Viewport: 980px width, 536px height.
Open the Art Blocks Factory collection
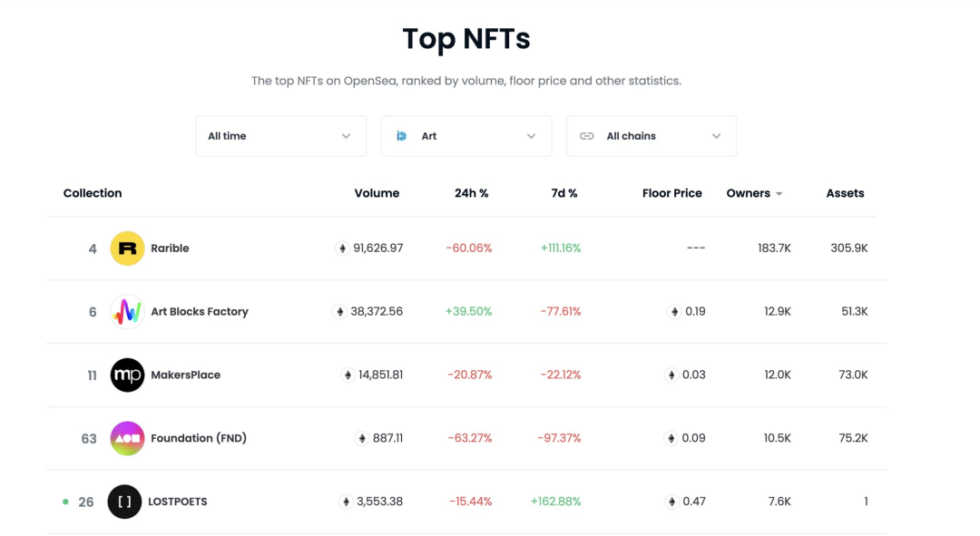(x=200, y=312)
